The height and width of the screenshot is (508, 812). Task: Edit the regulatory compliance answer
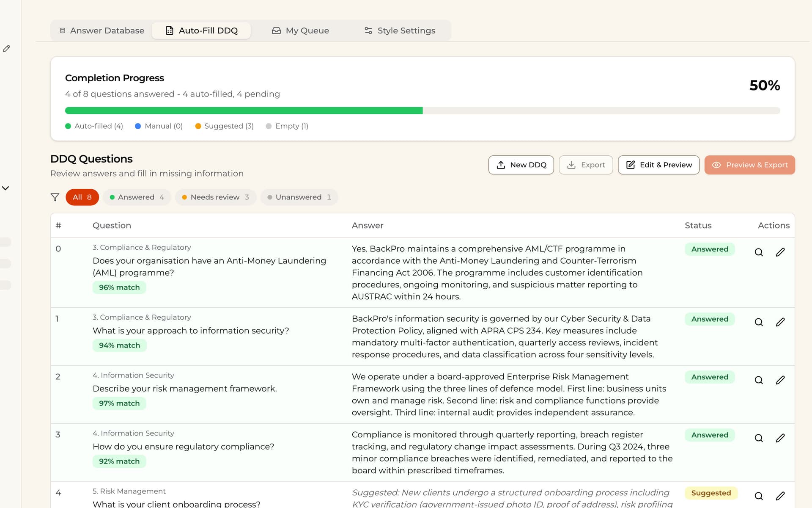tap(780, 438)
